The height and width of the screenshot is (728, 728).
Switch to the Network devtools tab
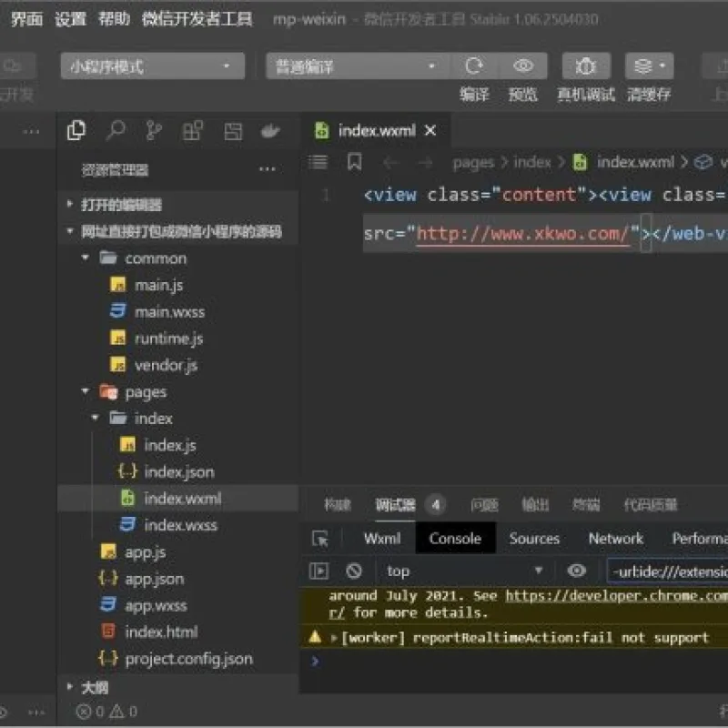click(x=616, y=539)
